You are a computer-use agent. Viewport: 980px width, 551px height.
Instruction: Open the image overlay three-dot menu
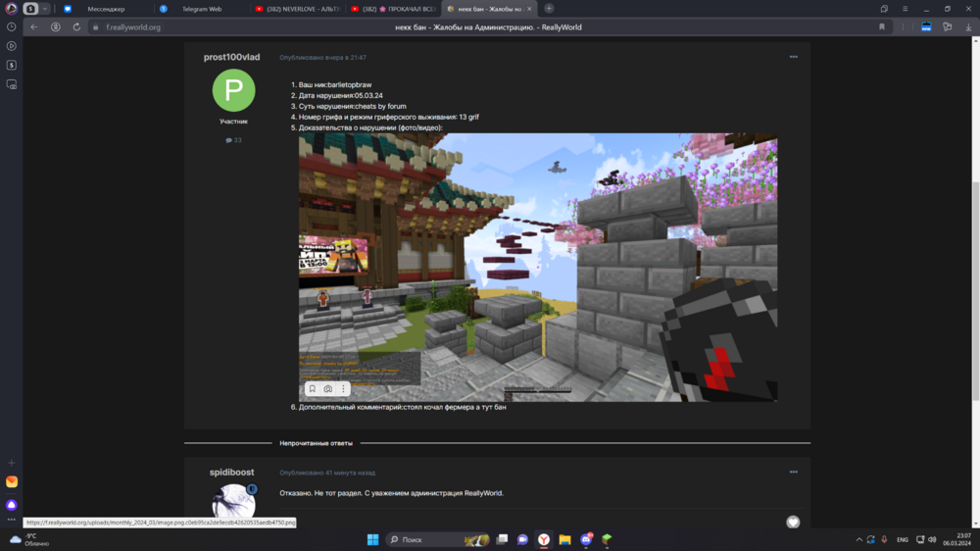pos(343,389)
